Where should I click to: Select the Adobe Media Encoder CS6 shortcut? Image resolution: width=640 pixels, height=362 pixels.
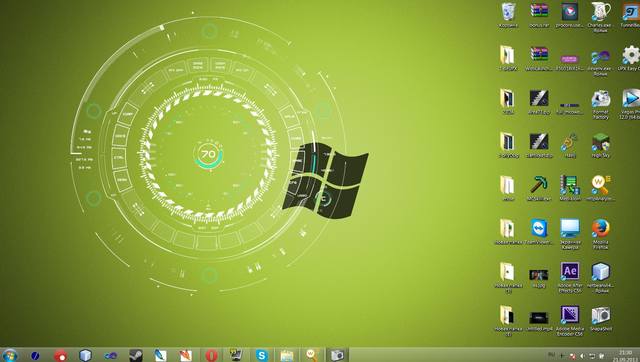point(570,321)
